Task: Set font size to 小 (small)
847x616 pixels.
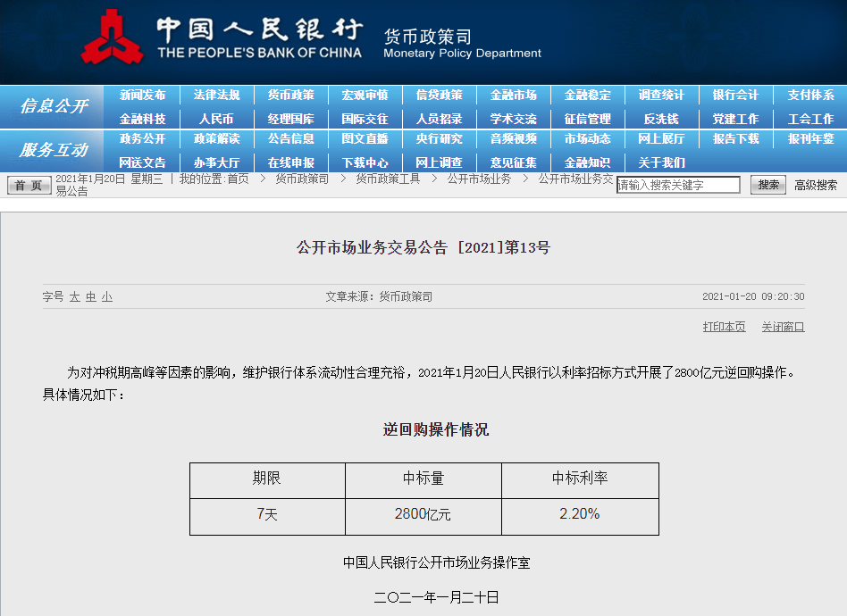Action: click(x=107, y=296)
